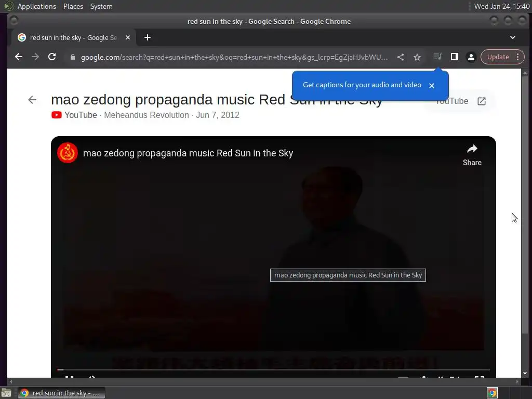Image resolution: width=532 pixels, height=399 pixels.
Task: Toggle the Chrome side panel
Action: click(454, 57)
